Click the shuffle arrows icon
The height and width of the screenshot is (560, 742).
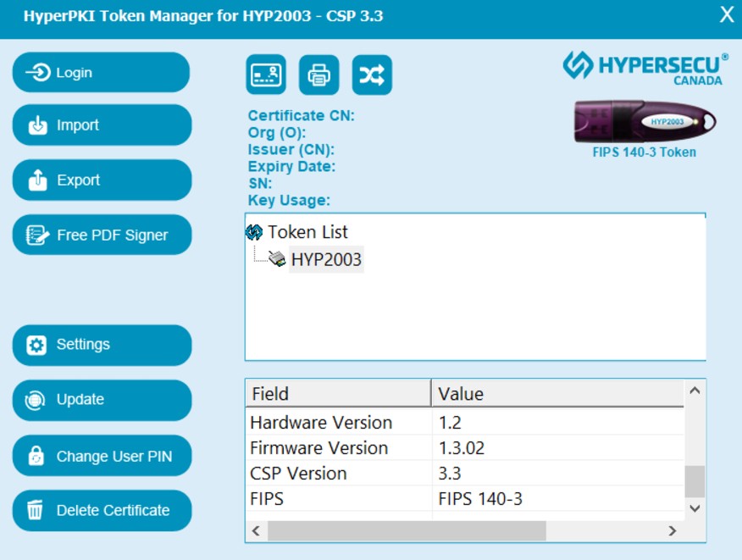372,75
